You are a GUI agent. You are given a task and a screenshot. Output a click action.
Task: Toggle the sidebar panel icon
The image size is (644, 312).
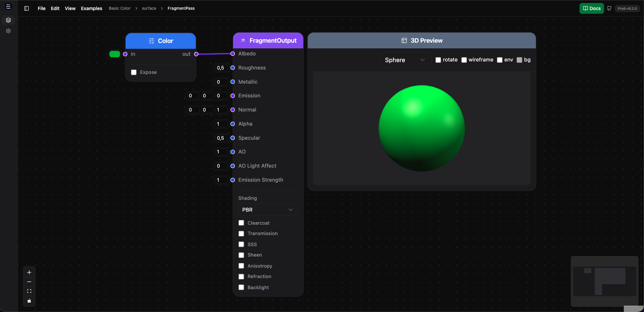tap(27, 8)
